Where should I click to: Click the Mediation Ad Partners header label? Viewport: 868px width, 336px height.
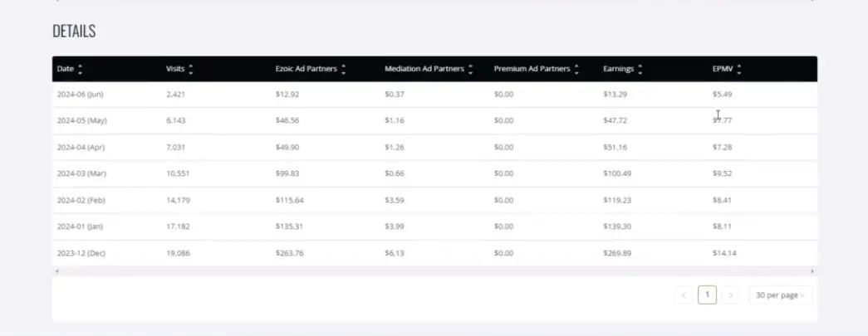pos(424,69)
